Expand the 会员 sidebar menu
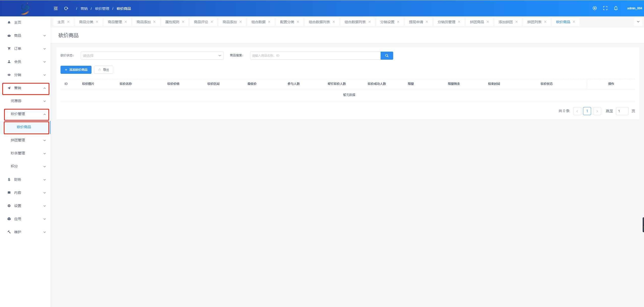Screen dimensions: 644x307 (25, 62)
